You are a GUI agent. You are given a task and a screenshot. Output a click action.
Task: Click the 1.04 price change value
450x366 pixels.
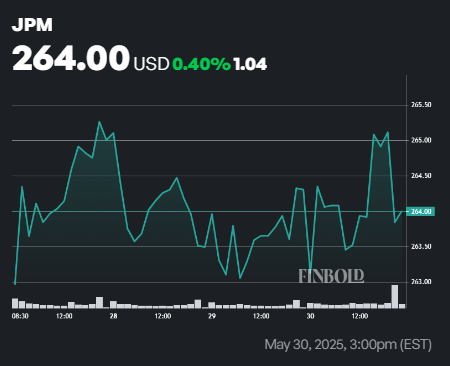pyautogui.click(x=250, y=64)
